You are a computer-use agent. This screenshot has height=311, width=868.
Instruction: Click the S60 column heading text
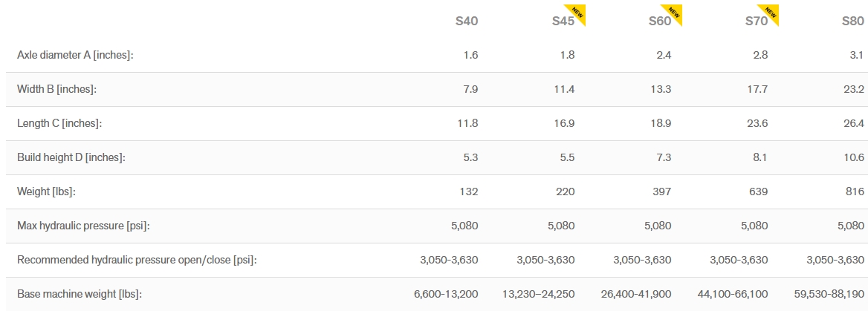(x=659, y=22)
